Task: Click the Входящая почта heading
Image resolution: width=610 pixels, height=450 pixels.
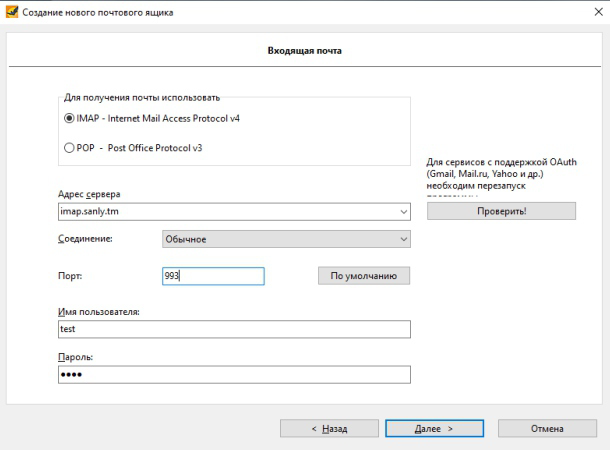Action: pyautogui.click(x=305, y=51)
